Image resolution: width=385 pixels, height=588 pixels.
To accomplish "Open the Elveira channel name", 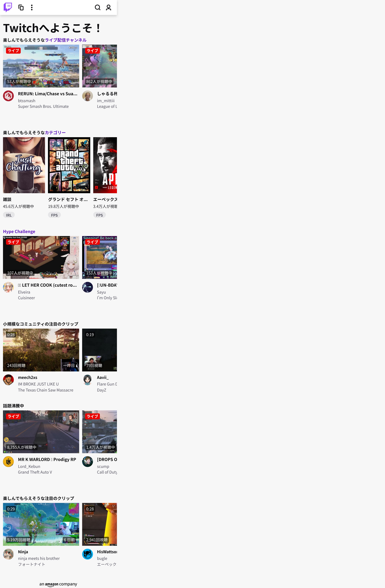I will point(24,292).
